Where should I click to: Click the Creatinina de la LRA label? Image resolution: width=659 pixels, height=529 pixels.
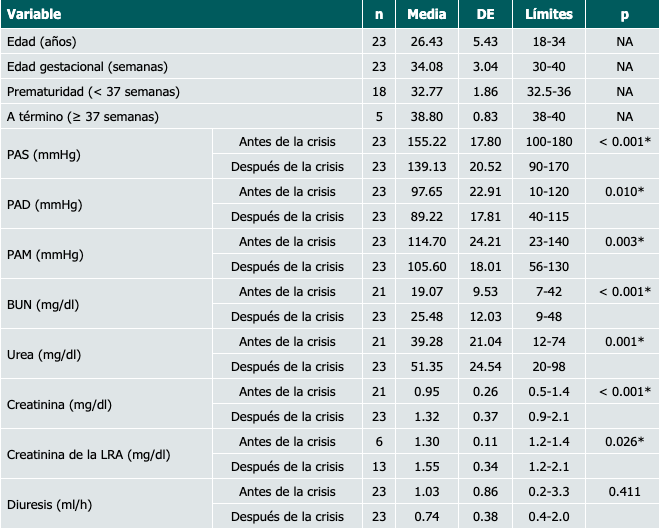[x=88, y=454]
